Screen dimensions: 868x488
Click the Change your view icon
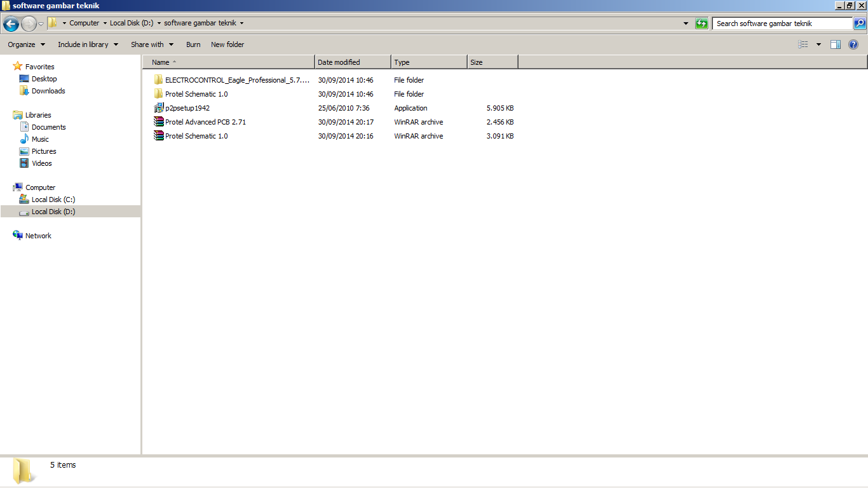coord(803,44)
